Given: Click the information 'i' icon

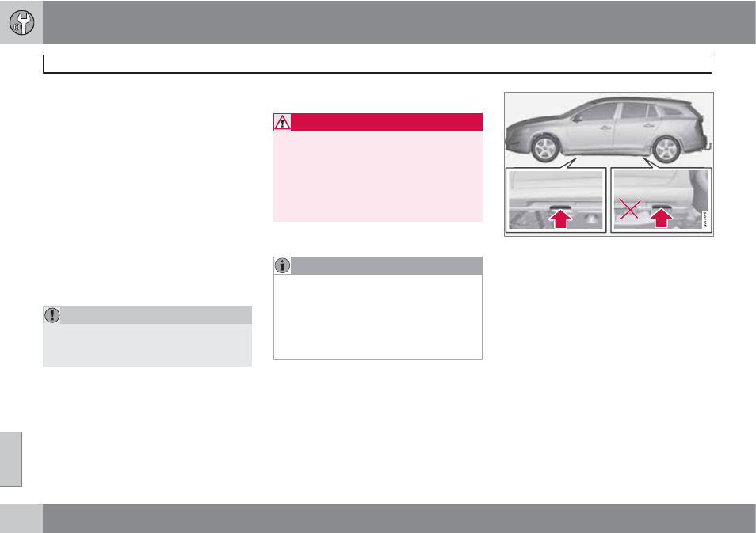Looking at the screenshot, I should (x=282, y=265).
